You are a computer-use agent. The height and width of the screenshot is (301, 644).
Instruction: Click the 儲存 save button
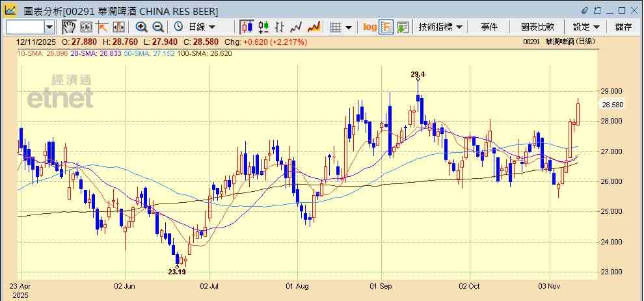click(623, 27)
